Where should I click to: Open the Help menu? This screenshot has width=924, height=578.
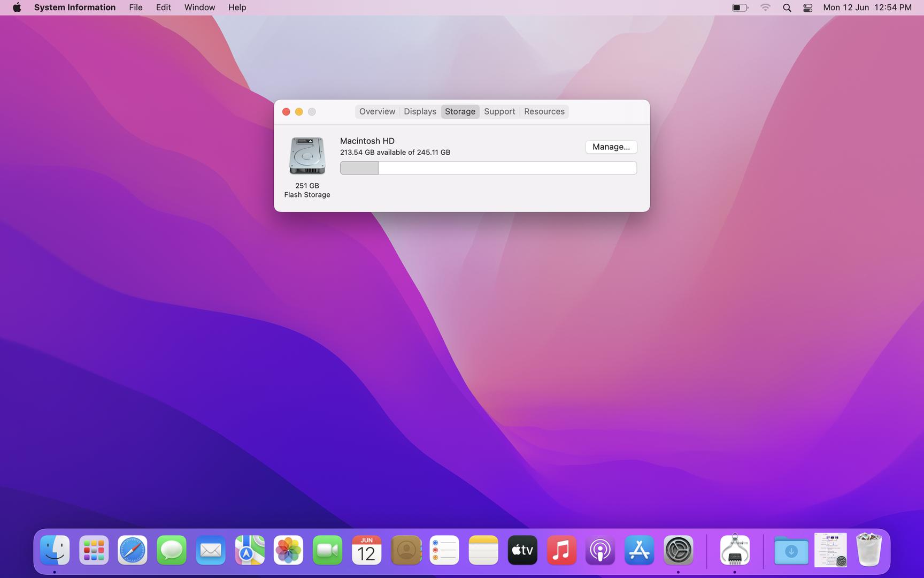[237, 7]
